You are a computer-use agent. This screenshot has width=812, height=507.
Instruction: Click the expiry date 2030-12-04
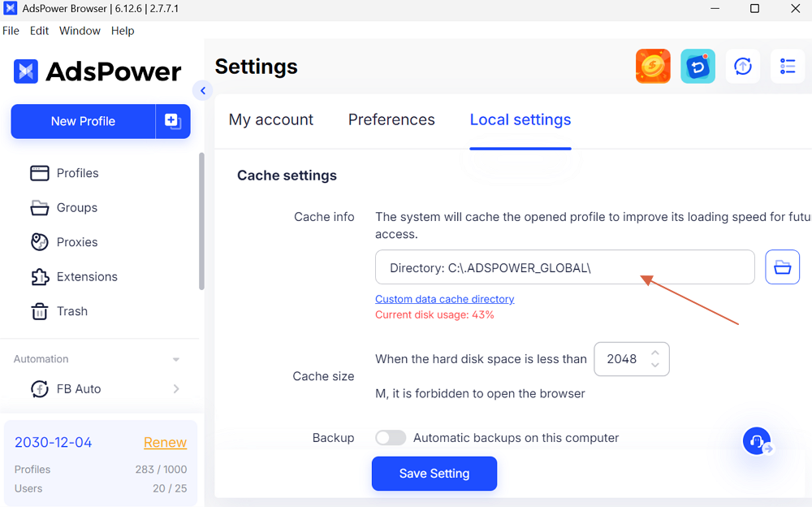click(x=54, y=442)
